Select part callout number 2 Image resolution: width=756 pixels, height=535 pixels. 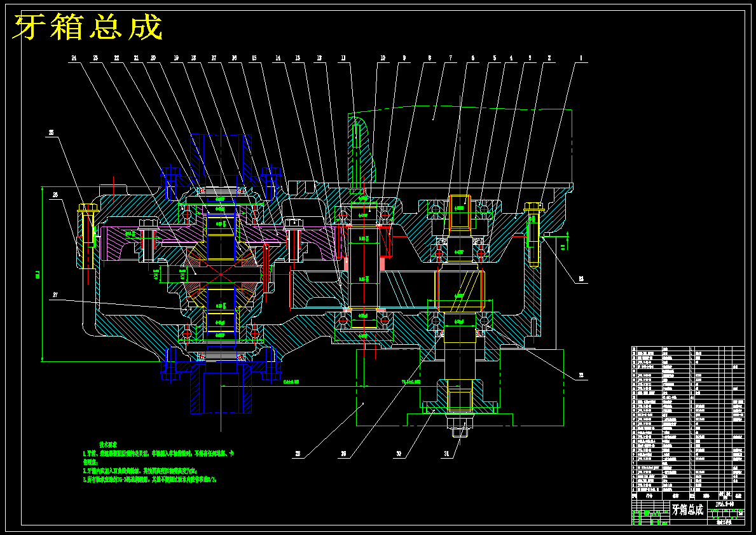pos(549,58)
